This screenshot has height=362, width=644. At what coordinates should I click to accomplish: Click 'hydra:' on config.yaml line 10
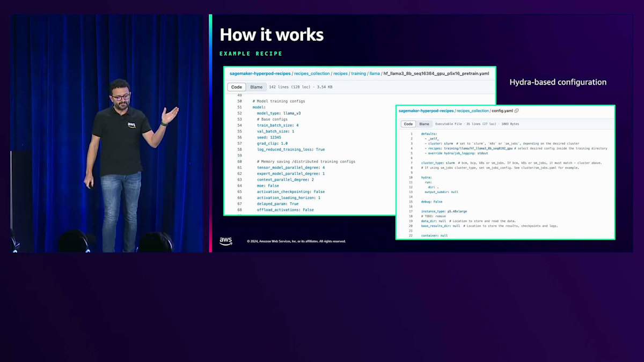click(427, 177)
